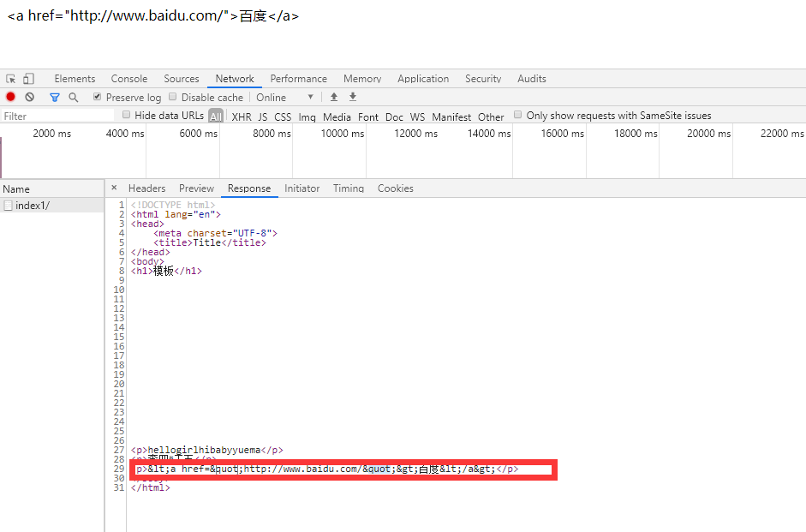Filter requests by CSS

click(x=283, y=117)
